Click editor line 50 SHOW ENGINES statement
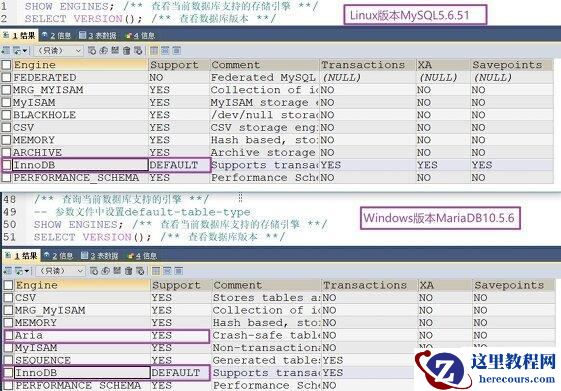This screenshot has width=561, height=391. point(78,225)
